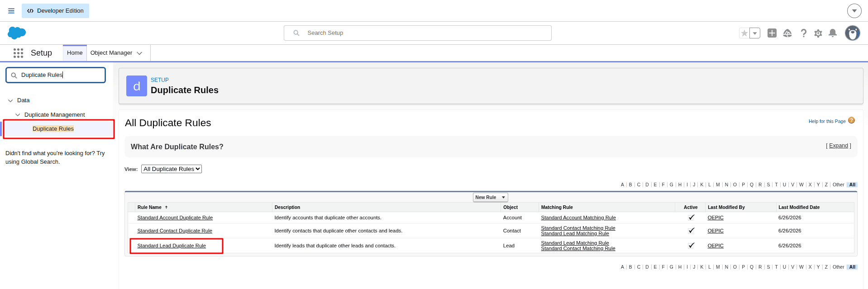This screenshot has width=868, height=289.
Task: Expand the What Are Duplicate Rules section
Action: 838,146
